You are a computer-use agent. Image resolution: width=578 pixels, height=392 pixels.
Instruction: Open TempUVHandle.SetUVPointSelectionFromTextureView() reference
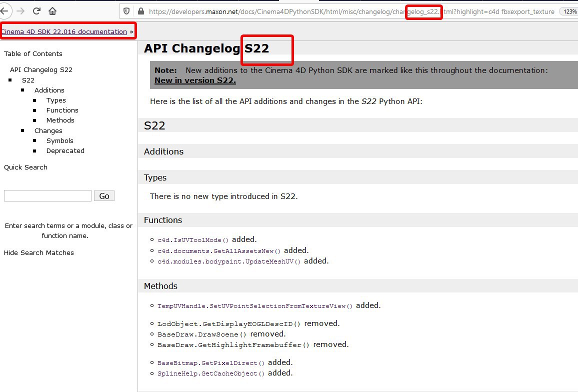click(x=254, y=306)
